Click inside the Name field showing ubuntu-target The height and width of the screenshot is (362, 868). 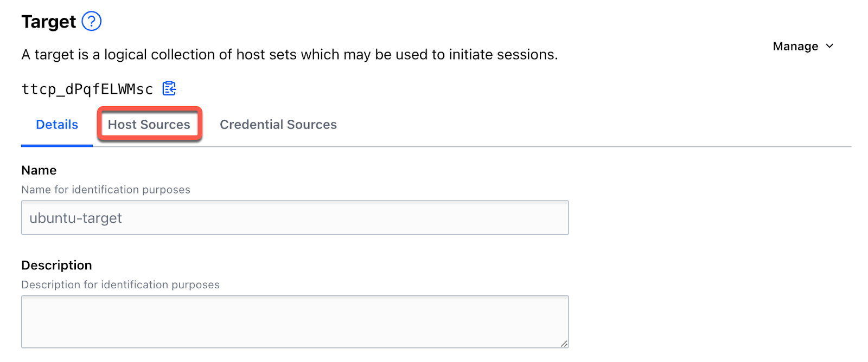(294, 217)
